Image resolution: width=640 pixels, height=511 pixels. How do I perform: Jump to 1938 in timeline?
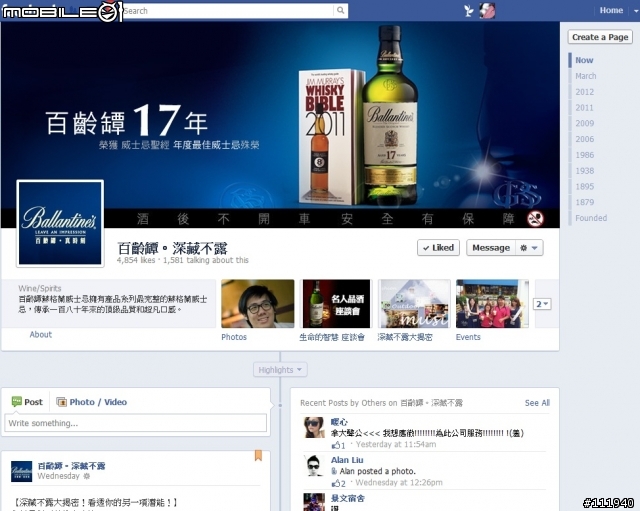(584, 171)
